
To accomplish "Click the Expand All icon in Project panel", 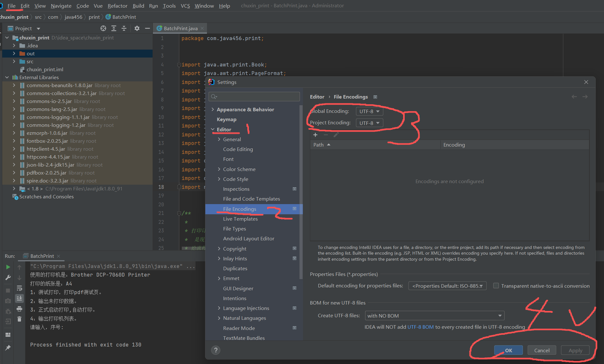I will coord(114,28).
